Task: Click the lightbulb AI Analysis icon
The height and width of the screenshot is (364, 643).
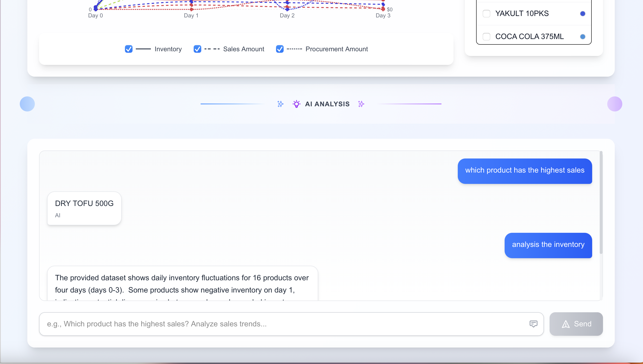Action: (x=297, y=104)
